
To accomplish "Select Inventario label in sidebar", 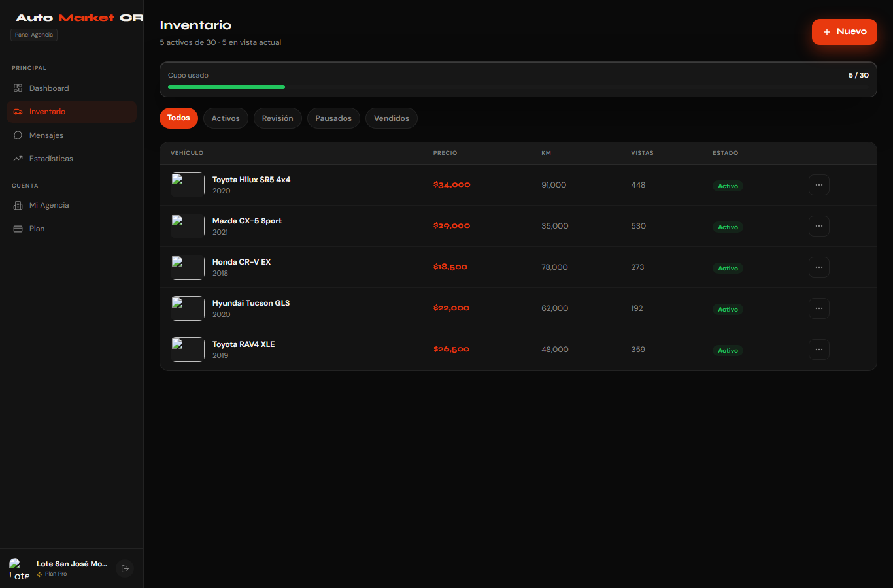I will 47,112.
